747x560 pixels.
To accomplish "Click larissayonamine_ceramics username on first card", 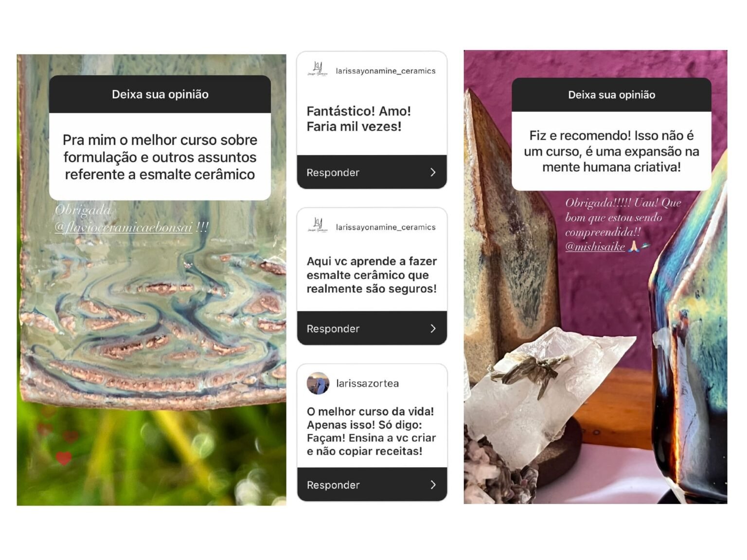I will (x=386, y=71).
